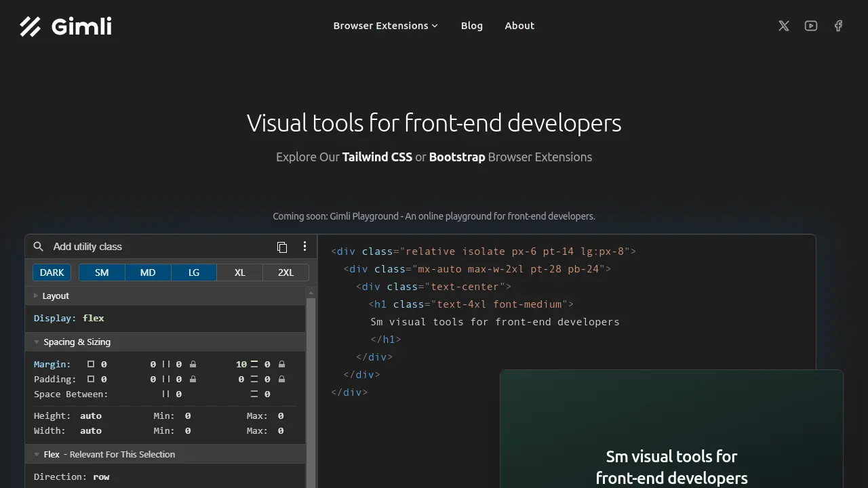Go to the Blog page

[472, 26]
